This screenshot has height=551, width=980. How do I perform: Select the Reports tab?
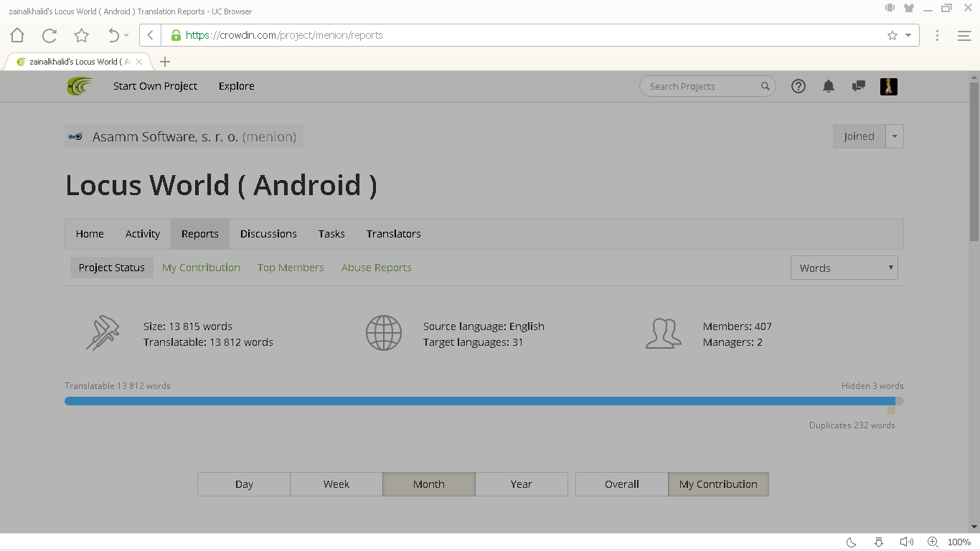pos(200,234)
